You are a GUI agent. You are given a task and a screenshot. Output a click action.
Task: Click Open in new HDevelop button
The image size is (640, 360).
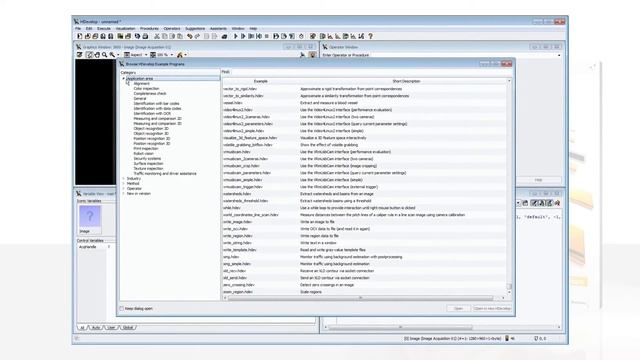click(492, 309)
